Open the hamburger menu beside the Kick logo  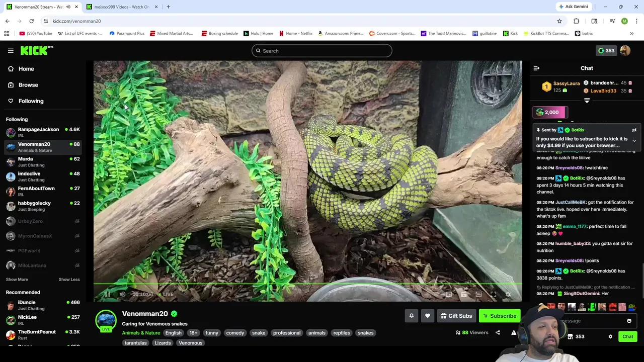point(11,51)
